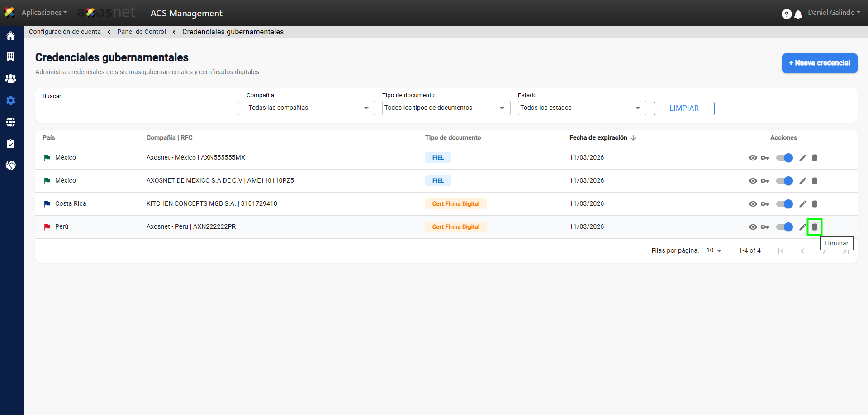Open the Tipo de documento dropdown
This screenshot has height=415, width=868.
[x=446, y=108]
